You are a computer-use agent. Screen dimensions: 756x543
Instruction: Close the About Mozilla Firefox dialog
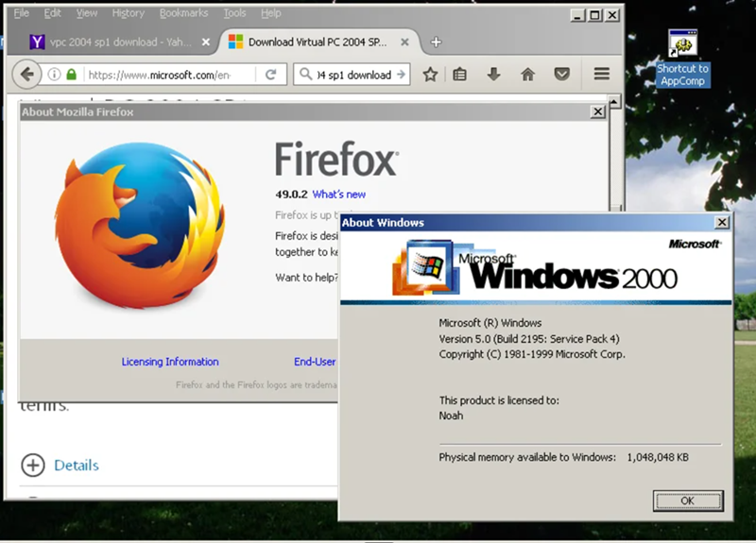[x=598, y=111]
